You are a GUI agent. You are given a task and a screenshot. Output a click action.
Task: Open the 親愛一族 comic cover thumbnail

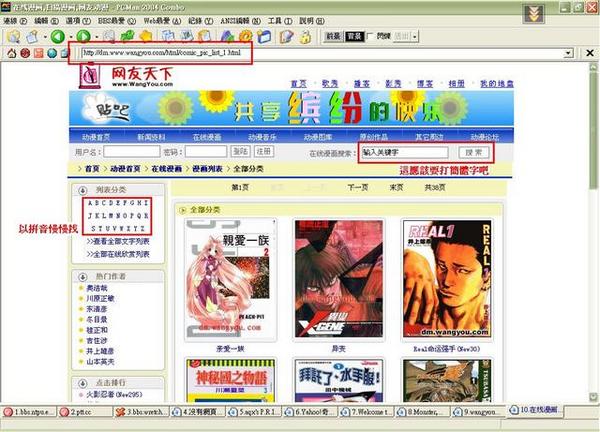pos(230,279)
